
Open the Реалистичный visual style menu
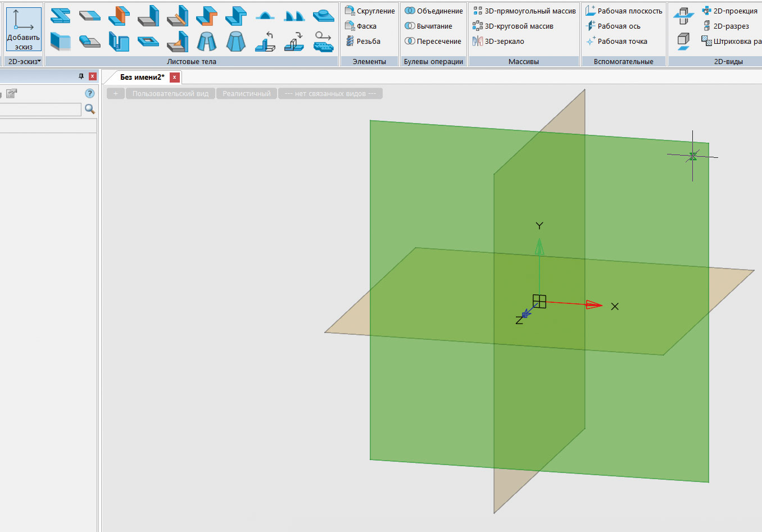(247, 94)
